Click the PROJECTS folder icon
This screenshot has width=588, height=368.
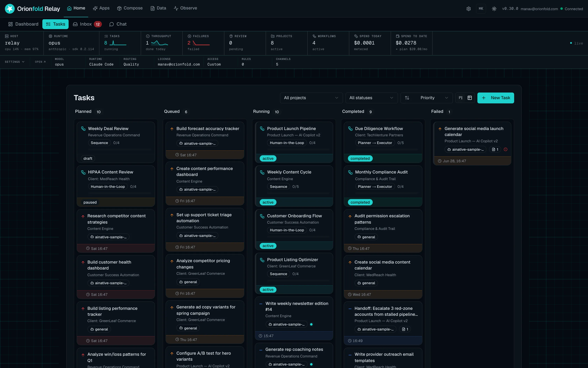(273, 36)
